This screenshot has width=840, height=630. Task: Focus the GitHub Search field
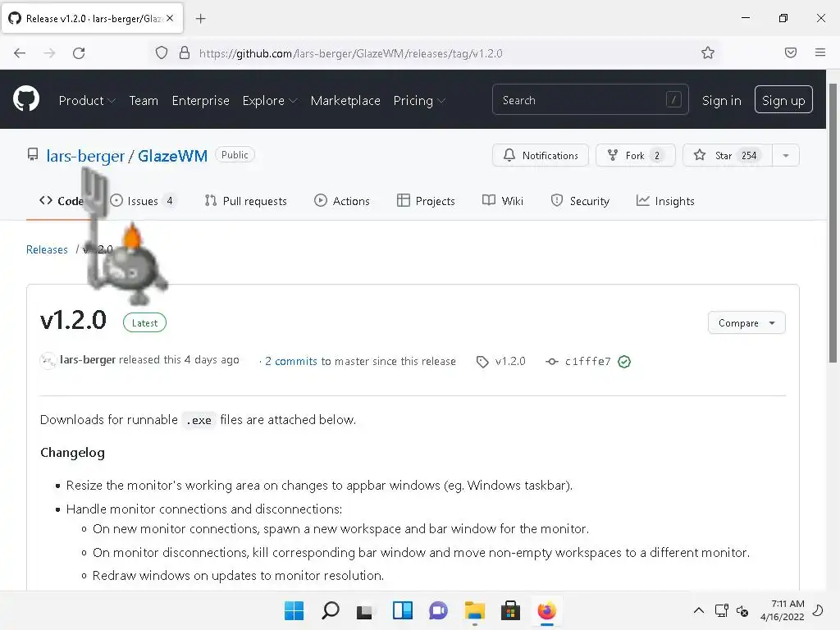[x=590, y=99]
